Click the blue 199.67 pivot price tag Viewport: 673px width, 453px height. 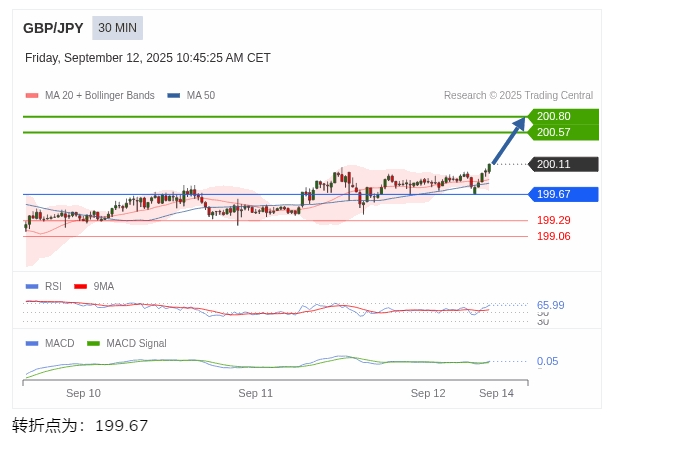(x=562, y=194)
